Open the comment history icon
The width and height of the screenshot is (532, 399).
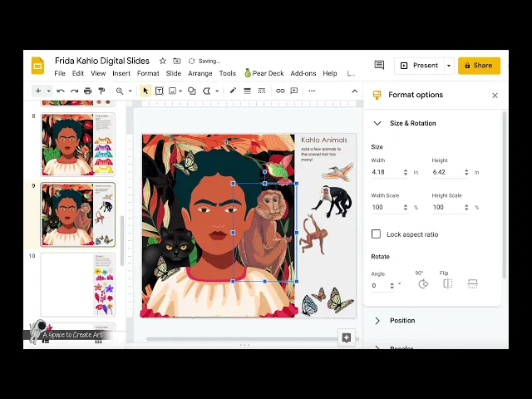pyautogui.click(x=379, y=65)
